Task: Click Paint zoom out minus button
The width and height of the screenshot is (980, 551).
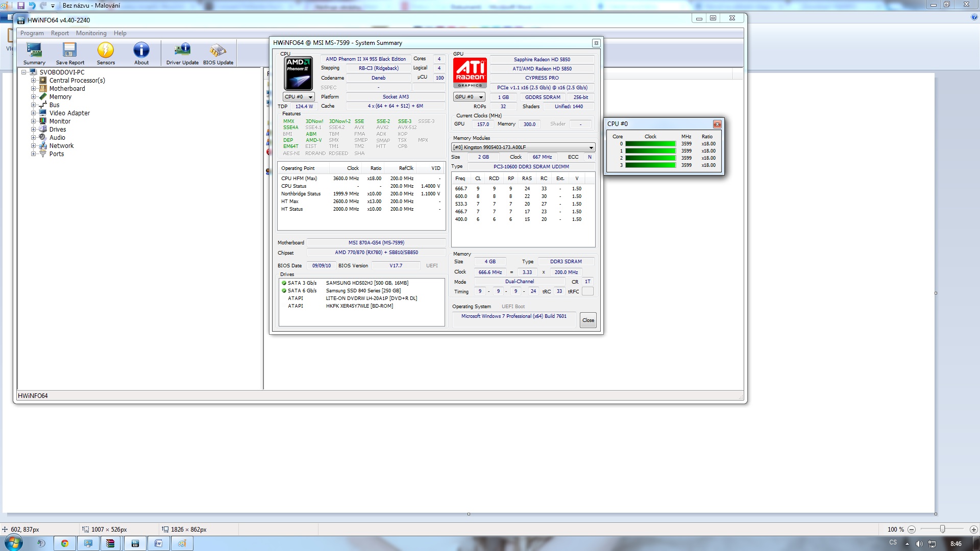Action: pos(912,530)
